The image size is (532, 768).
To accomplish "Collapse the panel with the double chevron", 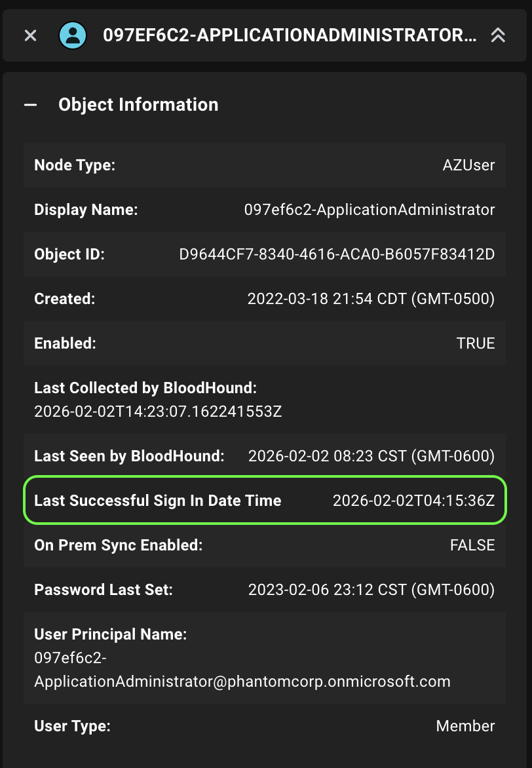I will coord(498,35).
